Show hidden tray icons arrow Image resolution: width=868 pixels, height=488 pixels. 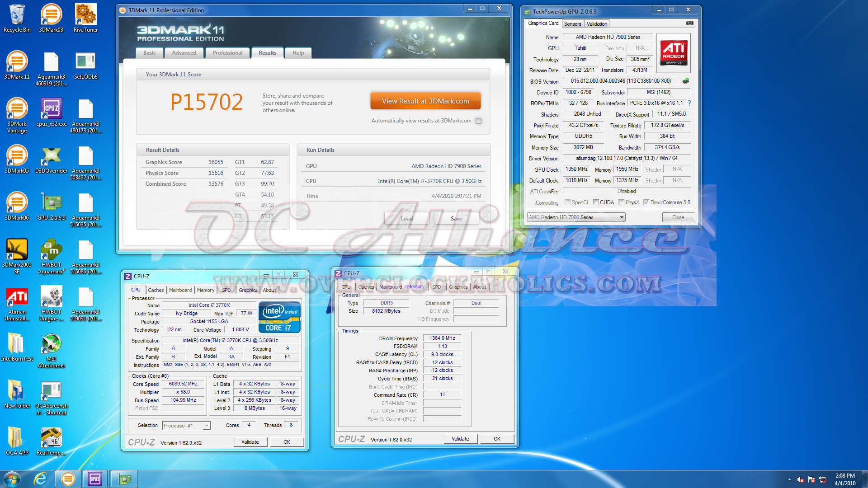pyautogui.click(x=789, y=479)
